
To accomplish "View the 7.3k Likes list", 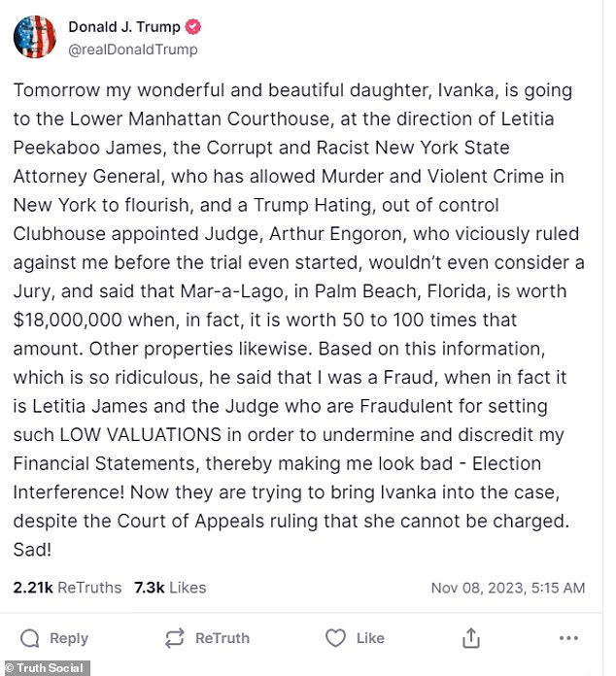I will (x=172, y=588).
